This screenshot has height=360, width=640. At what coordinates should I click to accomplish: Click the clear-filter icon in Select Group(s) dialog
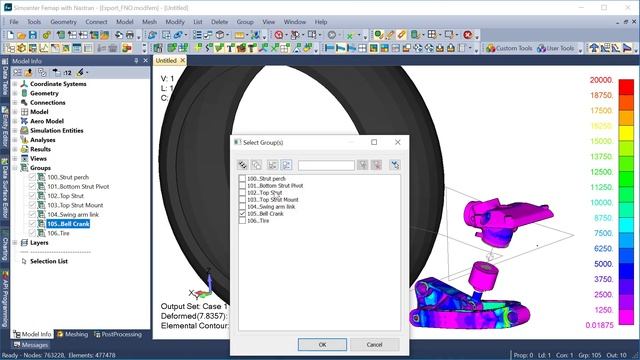(x=376, y=165)
